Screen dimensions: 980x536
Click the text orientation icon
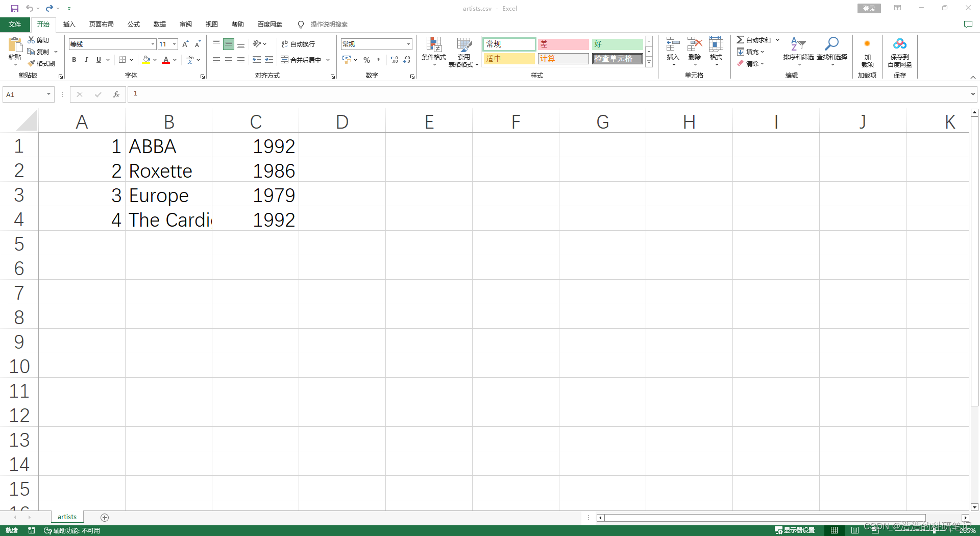(x=257, y=44)
